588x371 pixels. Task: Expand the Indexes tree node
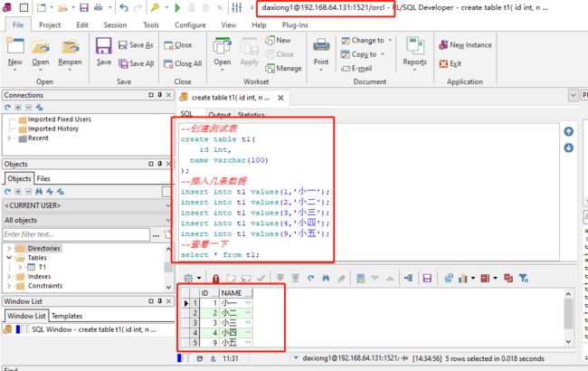(9, 277)
